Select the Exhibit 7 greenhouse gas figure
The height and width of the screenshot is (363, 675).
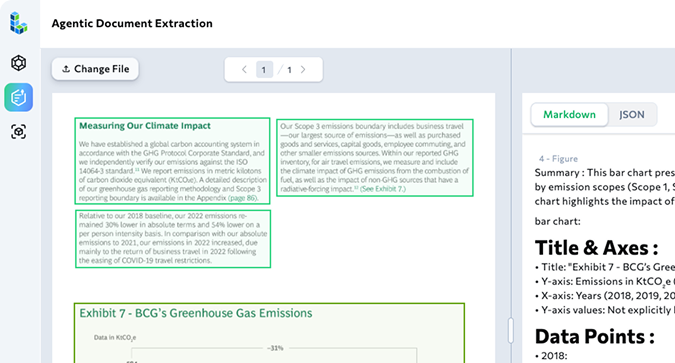[269, 333]
